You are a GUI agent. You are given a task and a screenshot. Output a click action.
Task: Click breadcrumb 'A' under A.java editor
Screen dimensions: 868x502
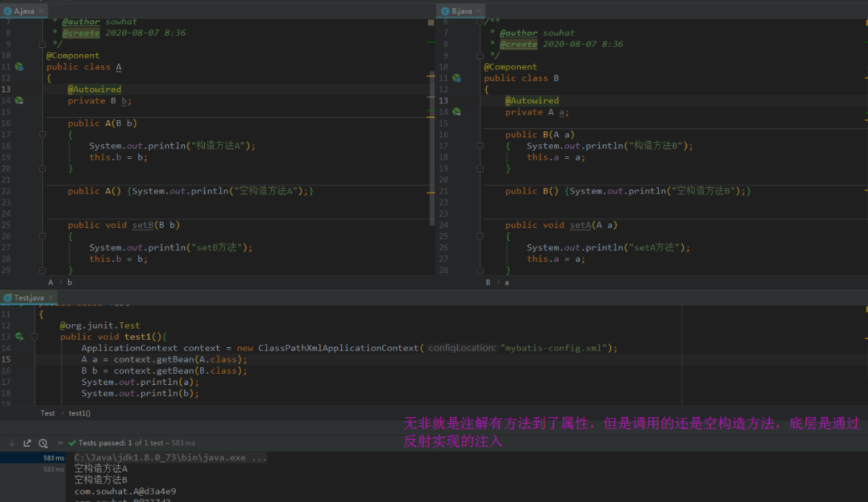pos(51,282)
